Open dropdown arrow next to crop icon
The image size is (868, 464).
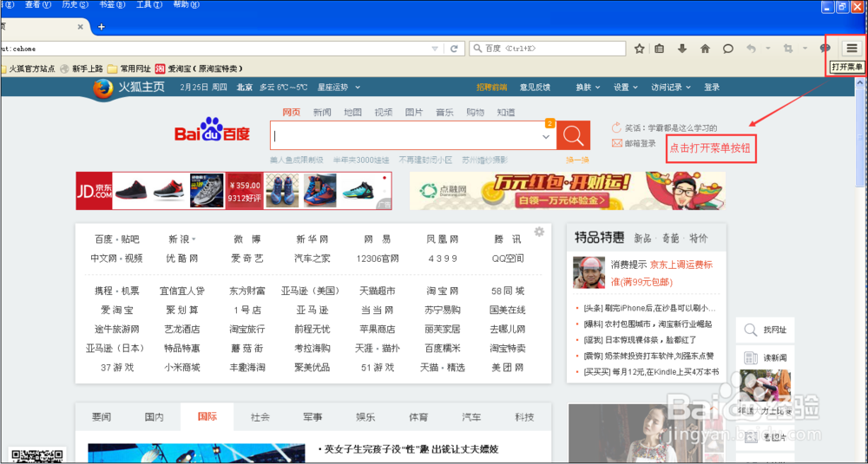[x=805, y=49]
